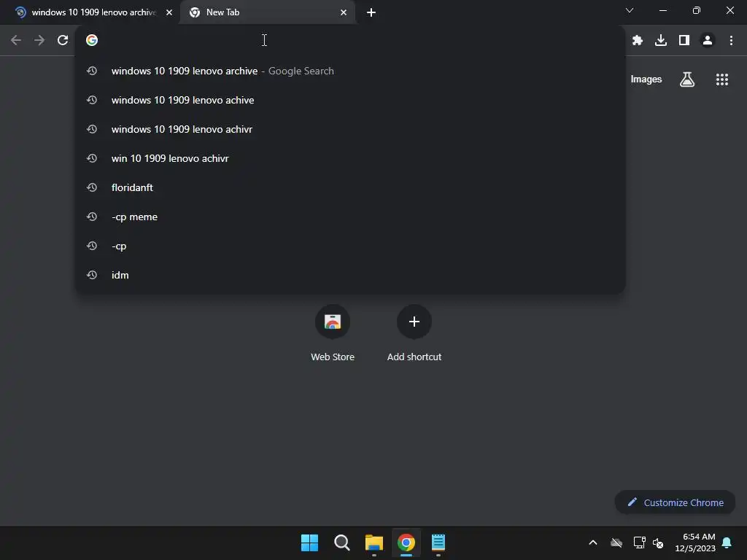Open taskbar Search magnifier
The height and width of the screenshot is (560, 747).
click(x=341, y=542)
